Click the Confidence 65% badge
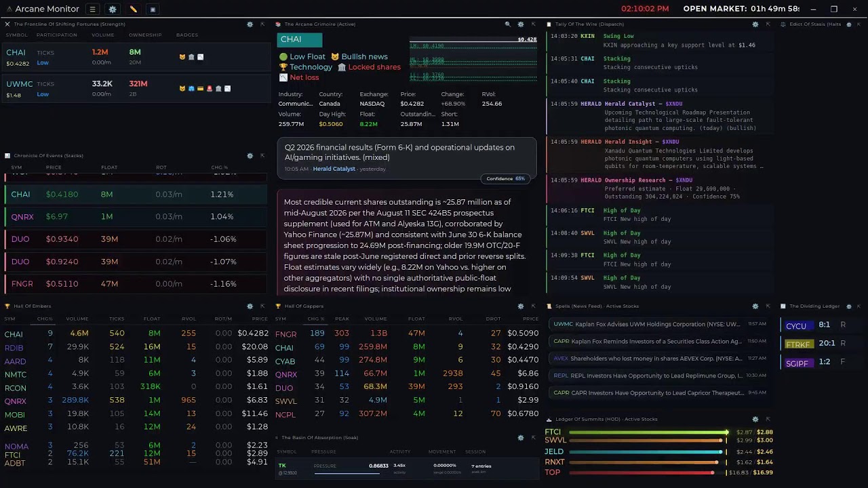The height and width of the screenshot is (488, 868). point(506,179)
